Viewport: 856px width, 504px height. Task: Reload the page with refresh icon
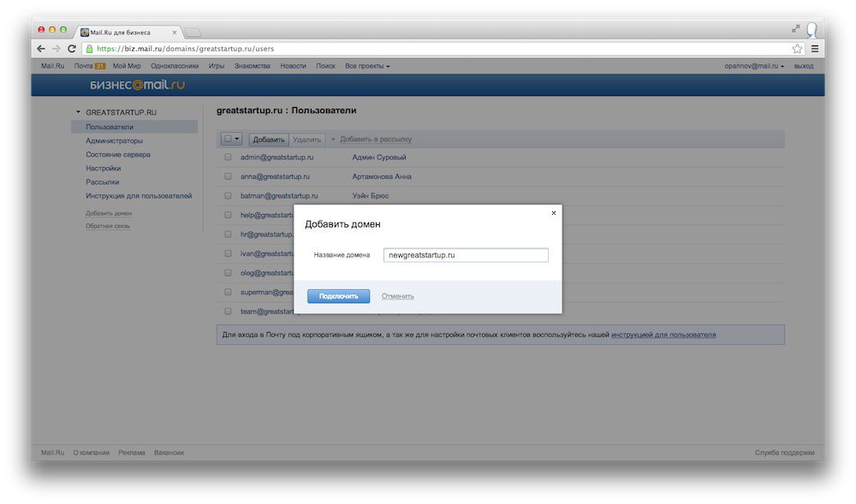[72, 49]
